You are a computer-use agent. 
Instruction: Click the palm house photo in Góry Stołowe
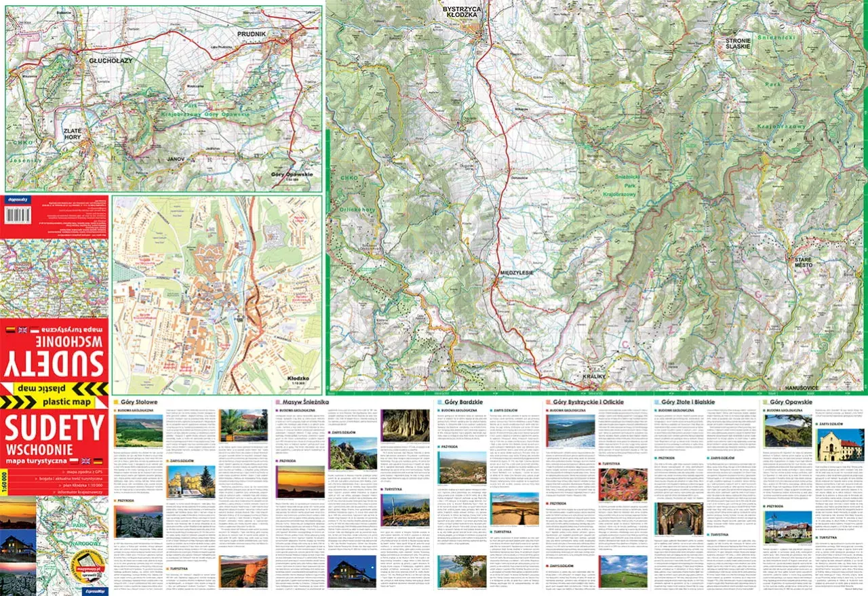(244, 424)
